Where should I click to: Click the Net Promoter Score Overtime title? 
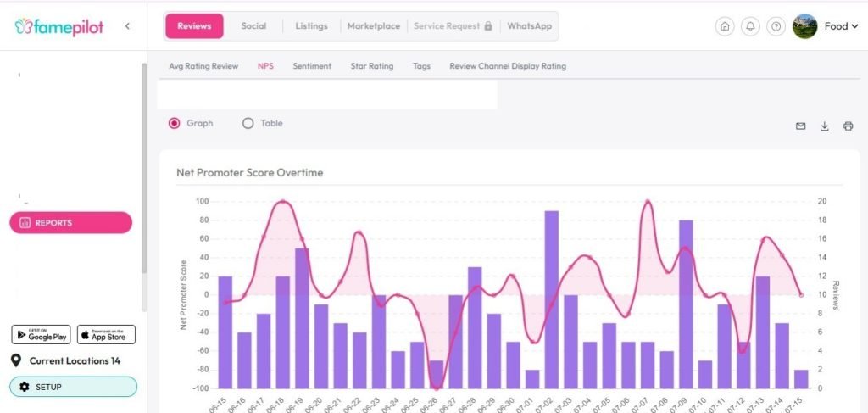pyautogui.click(x=250, y=173)
